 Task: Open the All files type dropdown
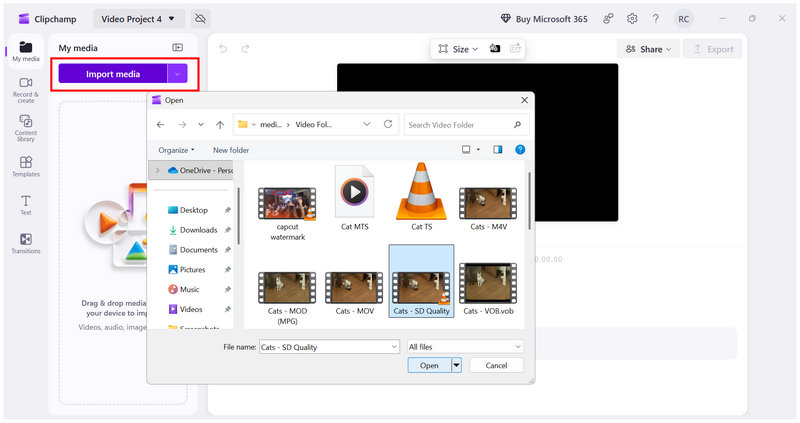(x=465, y=347)
